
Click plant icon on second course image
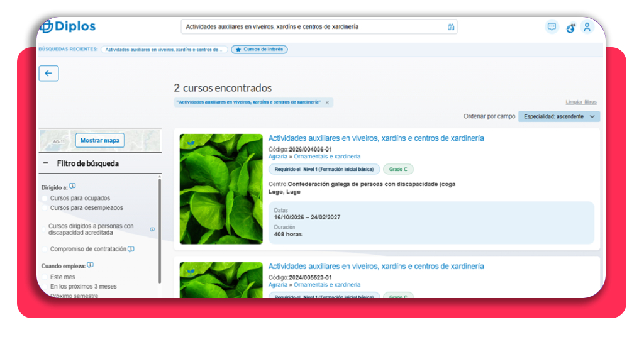click(x=191, y=272)
